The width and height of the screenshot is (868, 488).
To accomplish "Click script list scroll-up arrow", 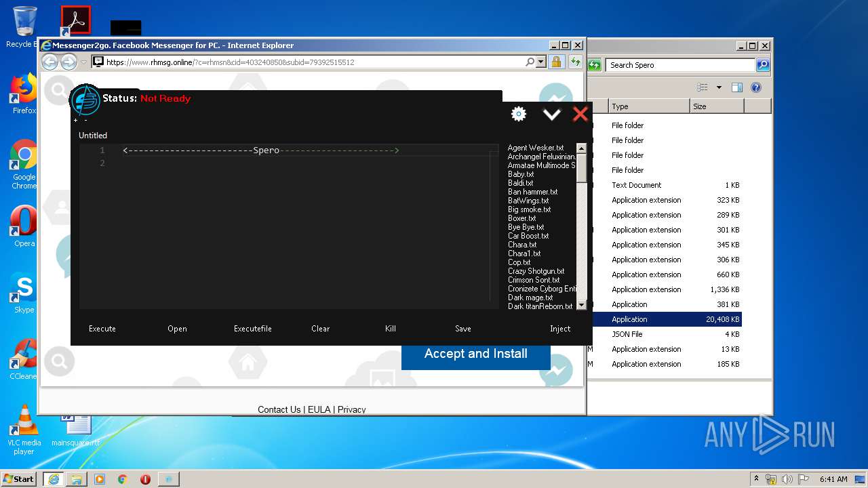I will point(581,148).
